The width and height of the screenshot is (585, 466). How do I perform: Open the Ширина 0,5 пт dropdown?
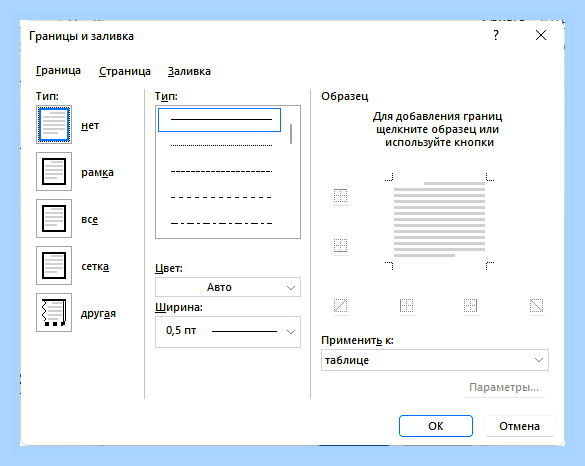click(228, 332)
